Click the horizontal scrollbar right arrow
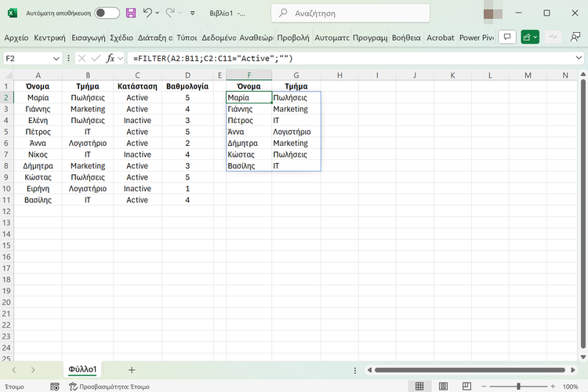 [573, 370]
